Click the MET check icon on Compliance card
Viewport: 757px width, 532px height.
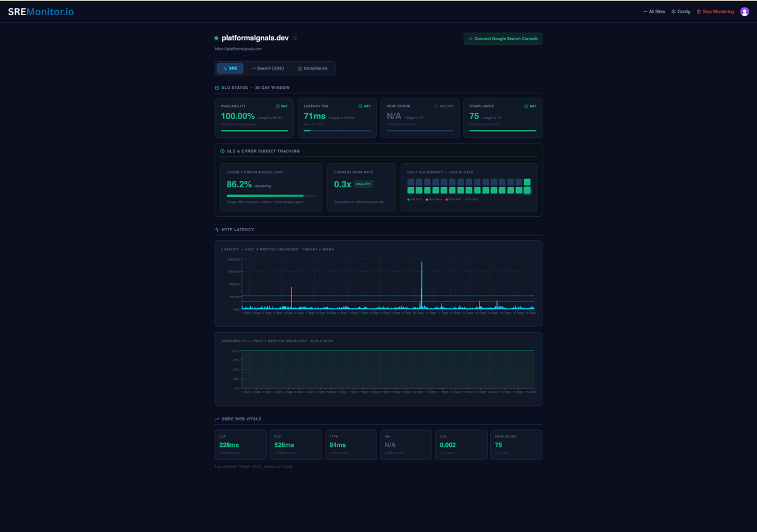coord(526,106)
